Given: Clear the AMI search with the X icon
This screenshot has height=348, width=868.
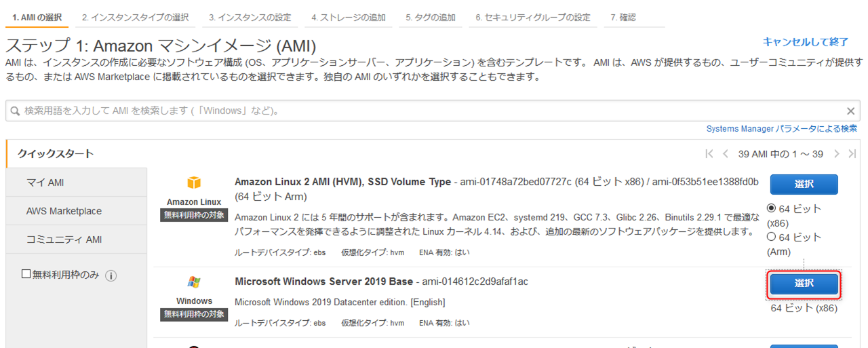Looking at the screenshot, I should coord(851,111).
